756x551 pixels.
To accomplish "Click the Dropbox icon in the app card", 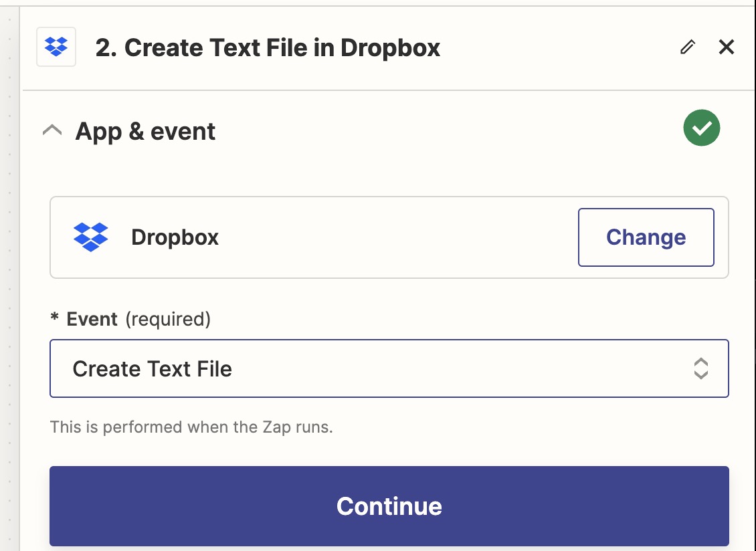I will tap(90, 237).
